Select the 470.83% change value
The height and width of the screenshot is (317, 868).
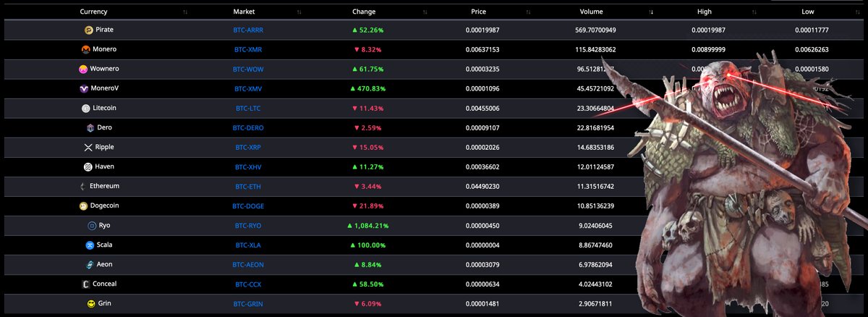(x=368, y=88)
